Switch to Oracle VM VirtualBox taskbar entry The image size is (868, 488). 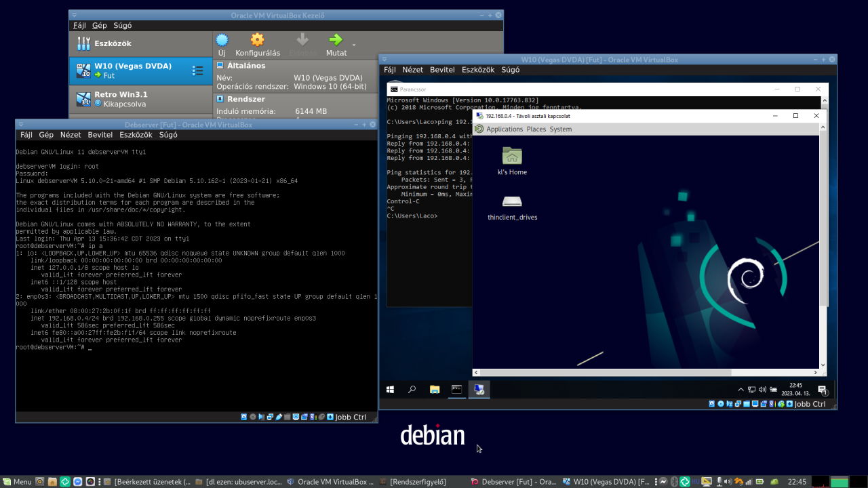pyautogui.click(x=331, y=482)
